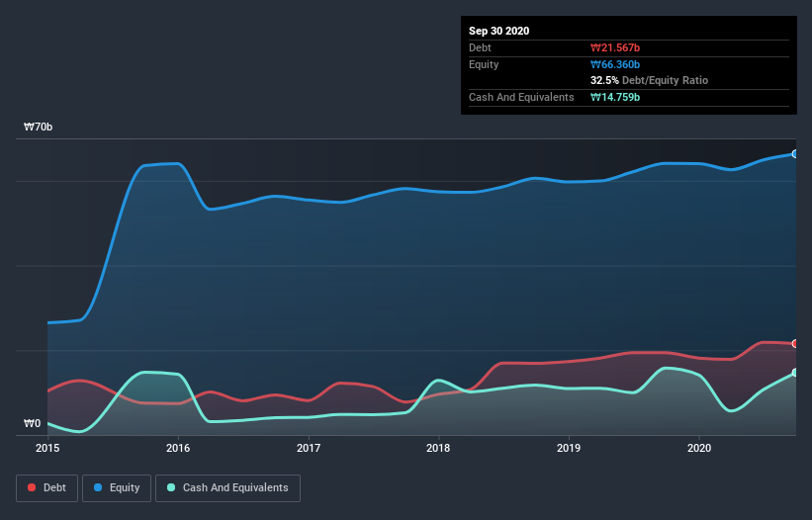Click the 2018 x-axis label
Image resolution: width=812 pixels, height=520 pixels.
coord(438,448)
